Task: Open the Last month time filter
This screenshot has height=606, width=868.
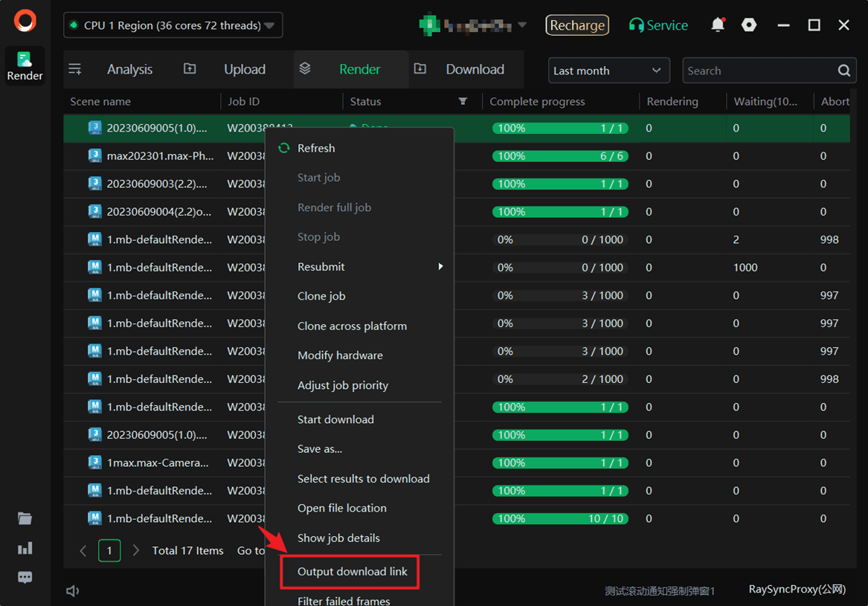Action: [x=608, y=71]
